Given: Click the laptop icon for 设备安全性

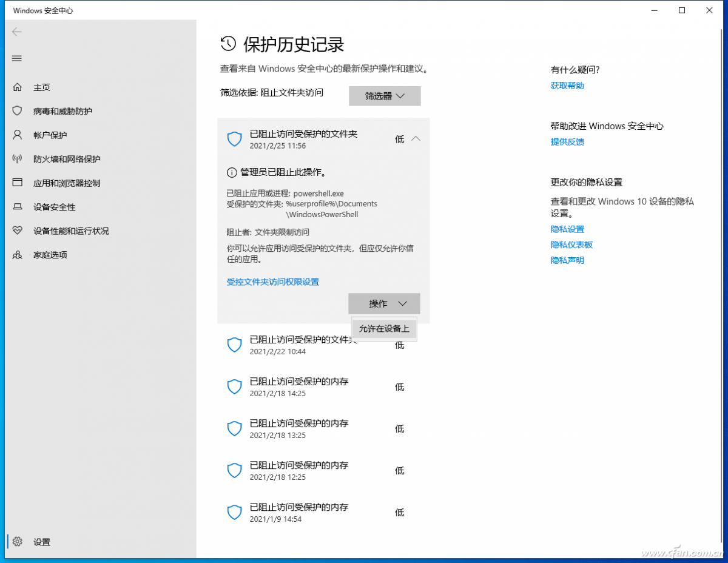Looking at the screenshot, I should tap(18, 207).
